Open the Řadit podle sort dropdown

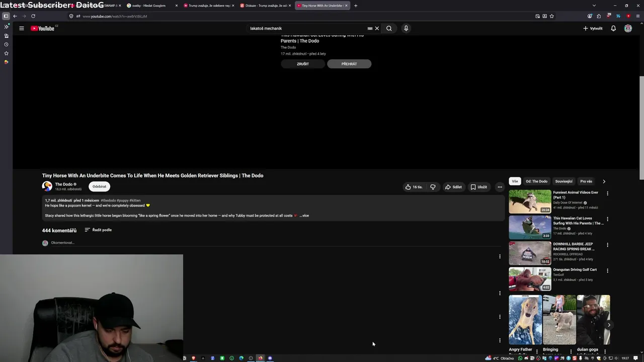(98, 230)
